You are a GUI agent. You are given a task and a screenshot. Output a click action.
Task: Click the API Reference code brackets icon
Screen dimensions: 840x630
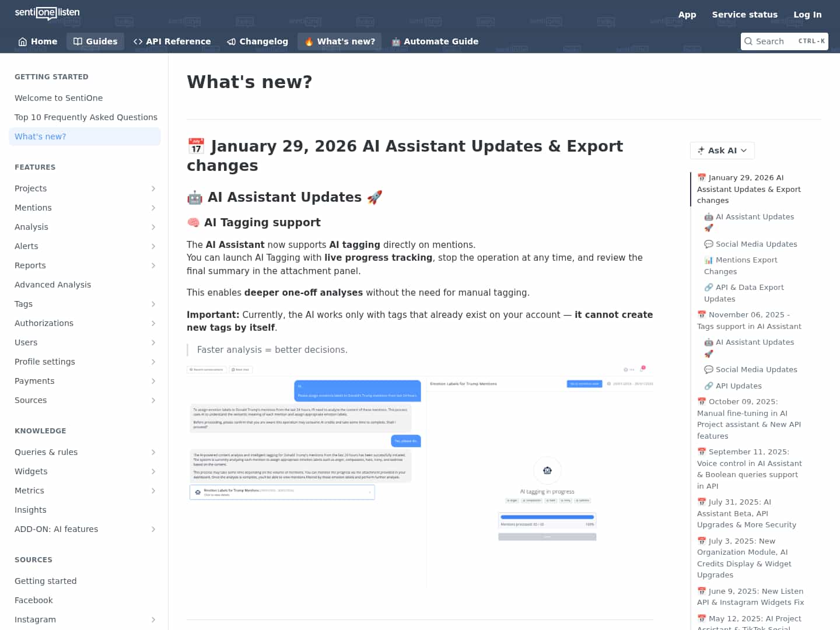pyautogui.click(x=138, y=41)
